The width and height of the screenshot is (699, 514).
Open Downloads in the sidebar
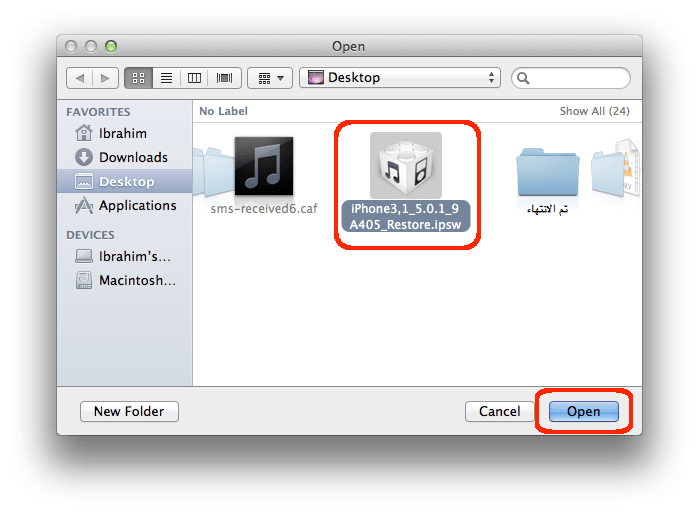click(x=132, y=157)
